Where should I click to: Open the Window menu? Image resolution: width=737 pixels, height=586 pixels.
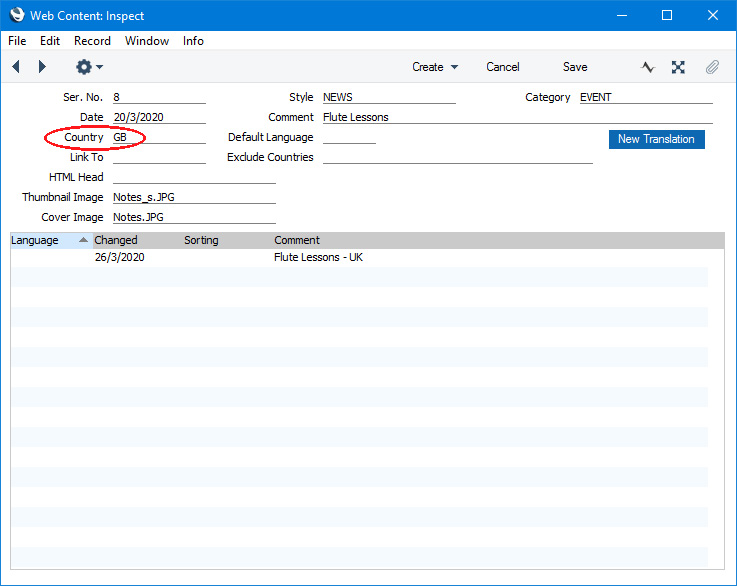tap(147, 41)
